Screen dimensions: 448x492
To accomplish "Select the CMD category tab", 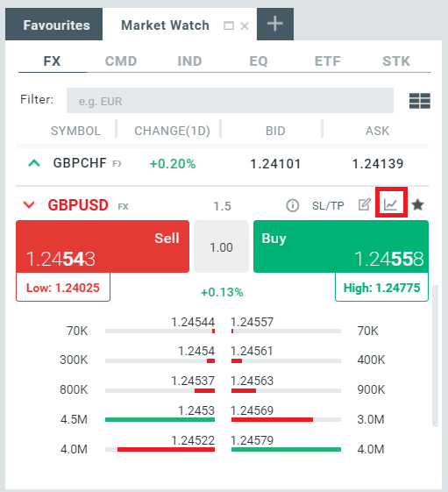I will tap(121, 61).
